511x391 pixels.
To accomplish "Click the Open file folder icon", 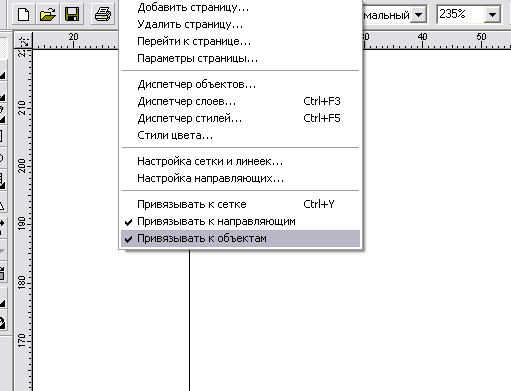I will point(48,14).
